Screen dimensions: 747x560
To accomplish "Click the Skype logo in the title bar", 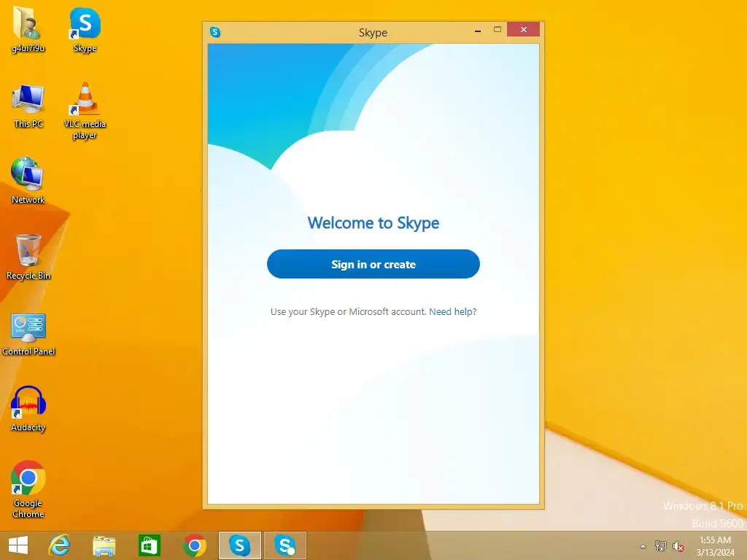I will [x=215, y=32].
